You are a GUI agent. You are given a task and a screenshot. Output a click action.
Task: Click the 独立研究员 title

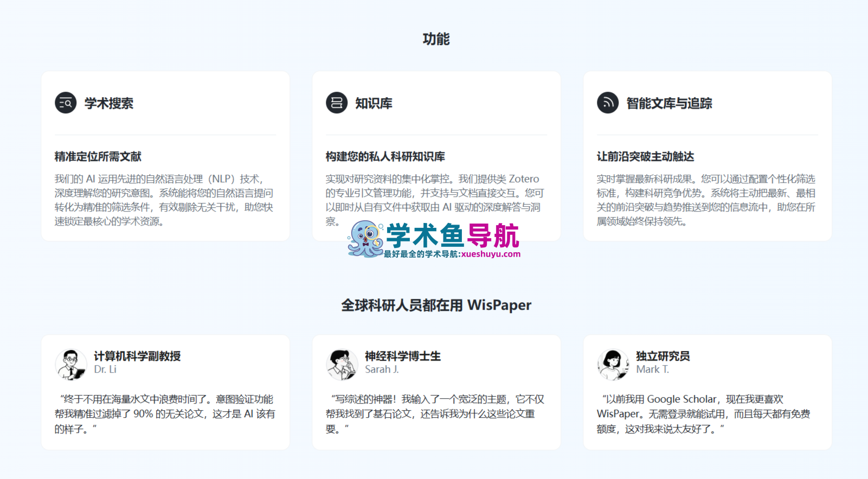[x=663, y=356]
